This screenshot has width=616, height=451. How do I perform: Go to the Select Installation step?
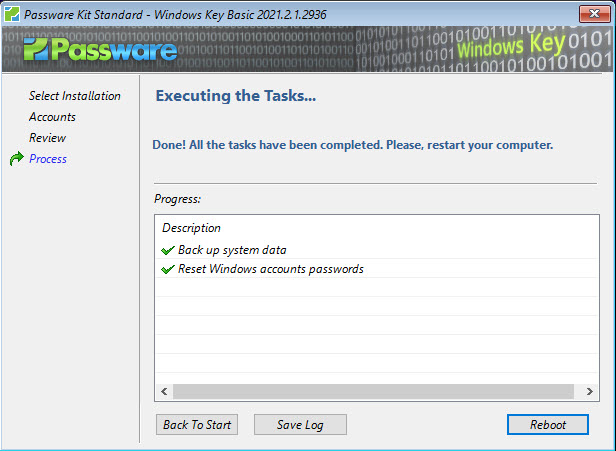tap(75, 96)
